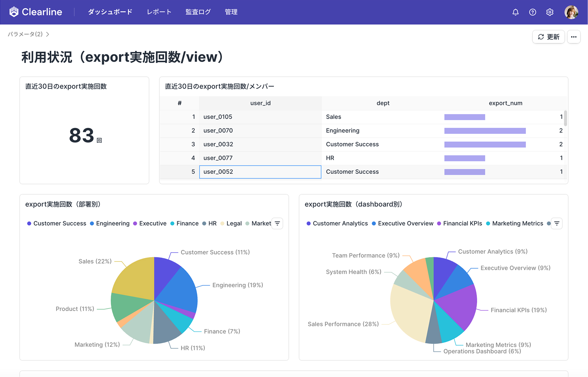This screenshot has width=588, height=377.
Task: Open the 管理 menu item
Action: [231, 12]
